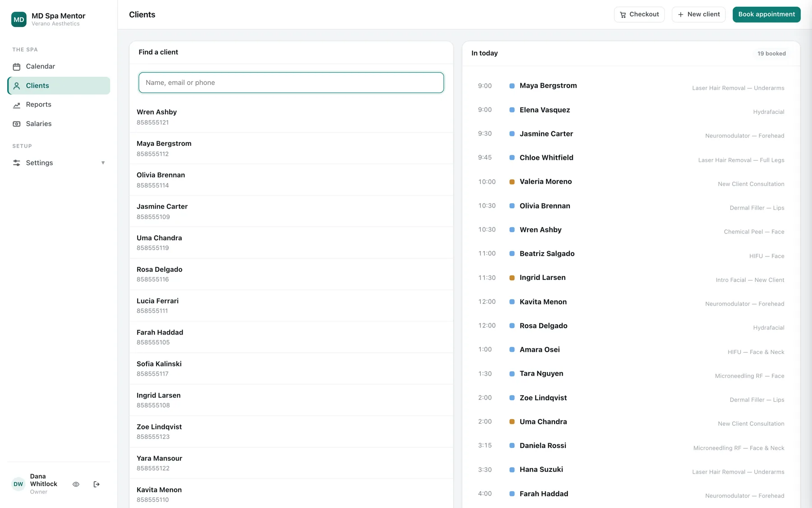Open Lucia Ferrari client entry
The image size is (812, 508).
click(291, 306)
